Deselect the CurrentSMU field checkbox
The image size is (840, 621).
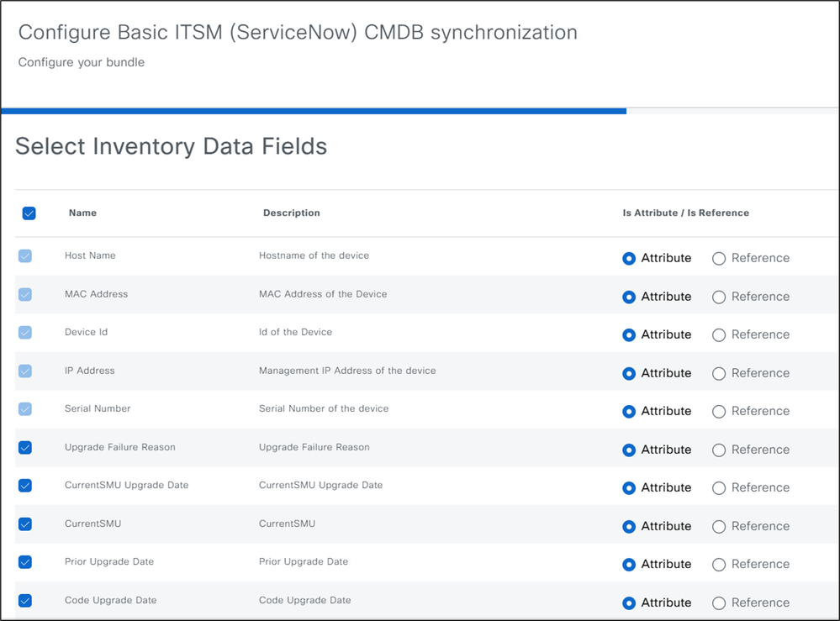25,524
